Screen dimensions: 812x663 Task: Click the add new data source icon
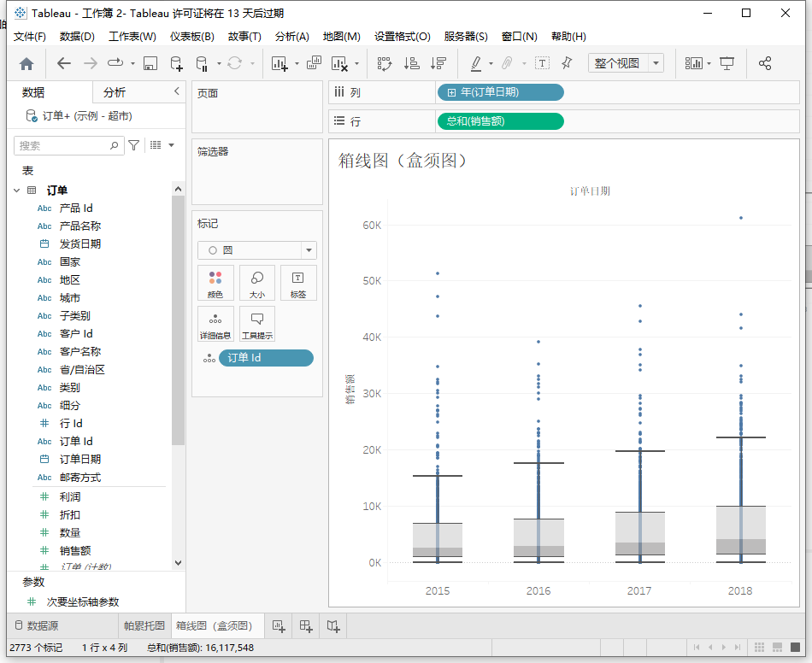coord(177,64)
